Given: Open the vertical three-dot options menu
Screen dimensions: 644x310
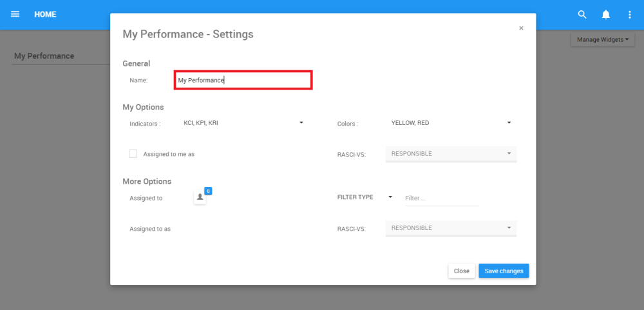Looking at the screenshot, I should coord(630,14).
